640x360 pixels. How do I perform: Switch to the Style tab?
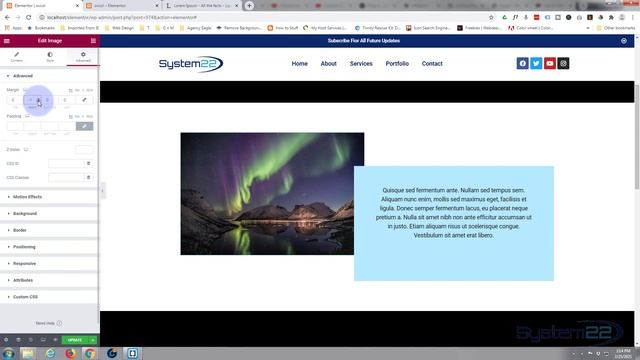pyautogui.click(x=50, y=57)
